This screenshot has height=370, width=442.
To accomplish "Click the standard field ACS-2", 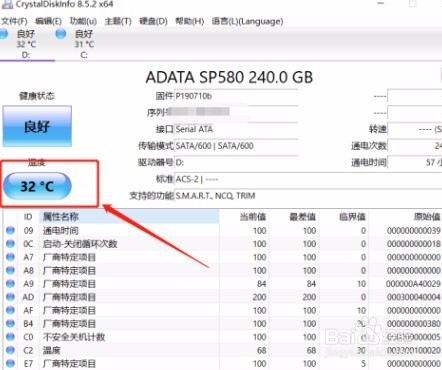I will point(308,179).
